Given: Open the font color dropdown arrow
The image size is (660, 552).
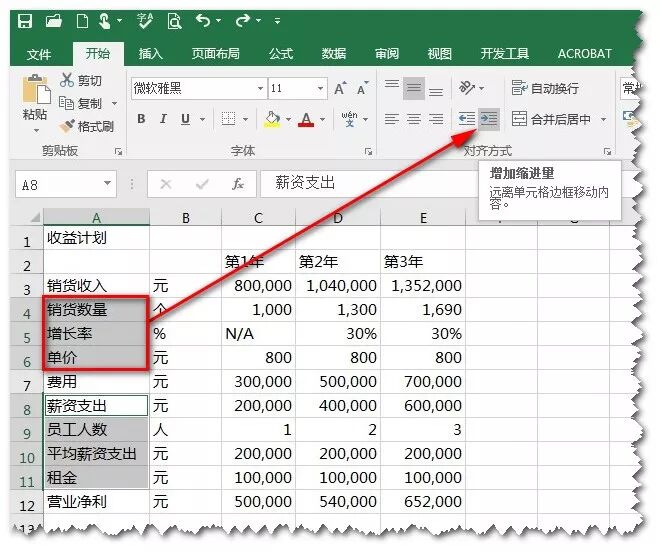Looking at the screenshot, I should click(x=322, y=120).
